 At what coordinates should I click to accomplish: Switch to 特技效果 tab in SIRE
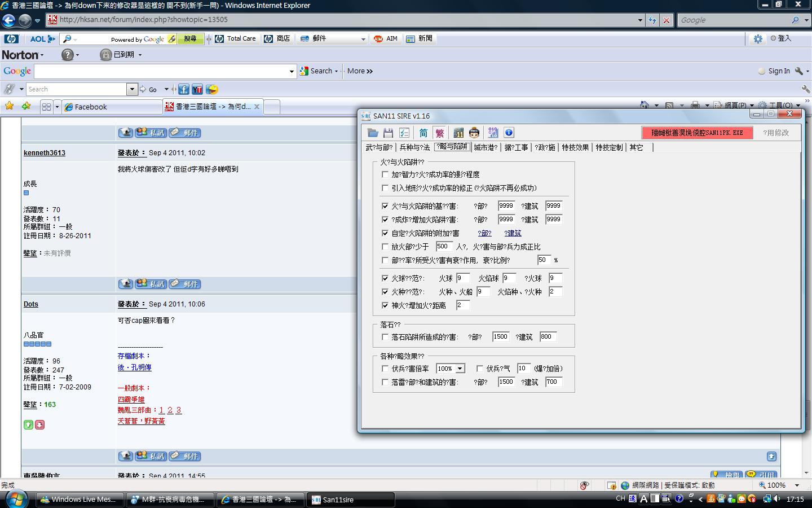(x=575, y=147)
